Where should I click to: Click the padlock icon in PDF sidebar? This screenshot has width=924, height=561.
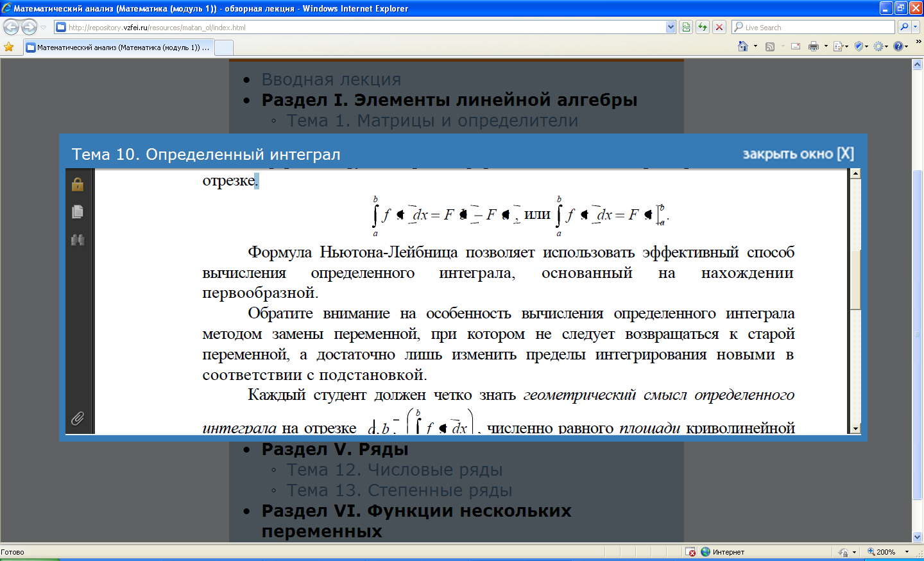coord(78,184)
